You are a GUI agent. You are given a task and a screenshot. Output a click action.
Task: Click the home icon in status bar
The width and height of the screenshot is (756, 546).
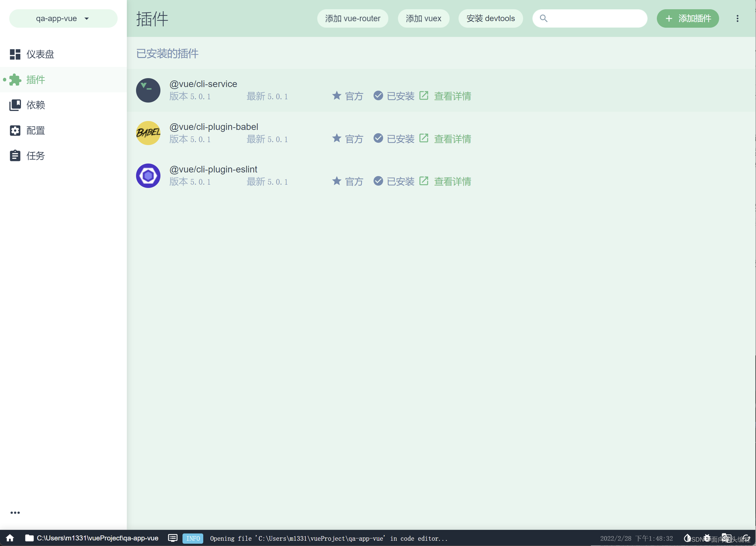10,538
